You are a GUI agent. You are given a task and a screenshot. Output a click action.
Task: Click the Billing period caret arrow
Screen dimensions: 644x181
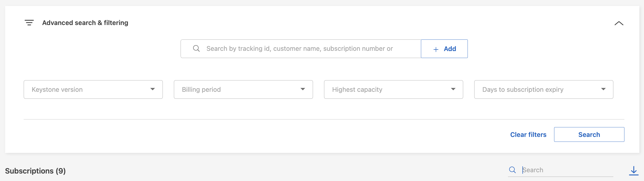[303, 89]
